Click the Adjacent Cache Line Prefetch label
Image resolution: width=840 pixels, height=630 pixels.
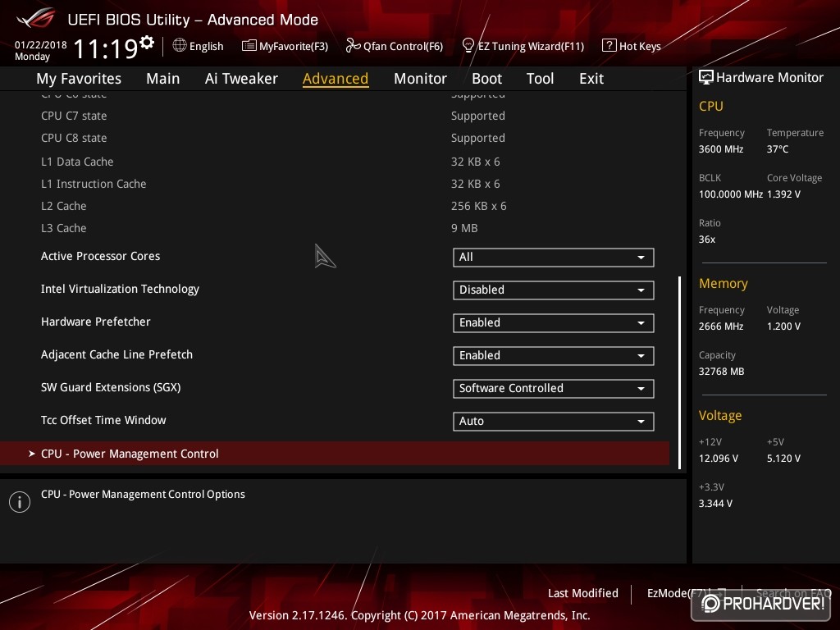click(116, 354)
